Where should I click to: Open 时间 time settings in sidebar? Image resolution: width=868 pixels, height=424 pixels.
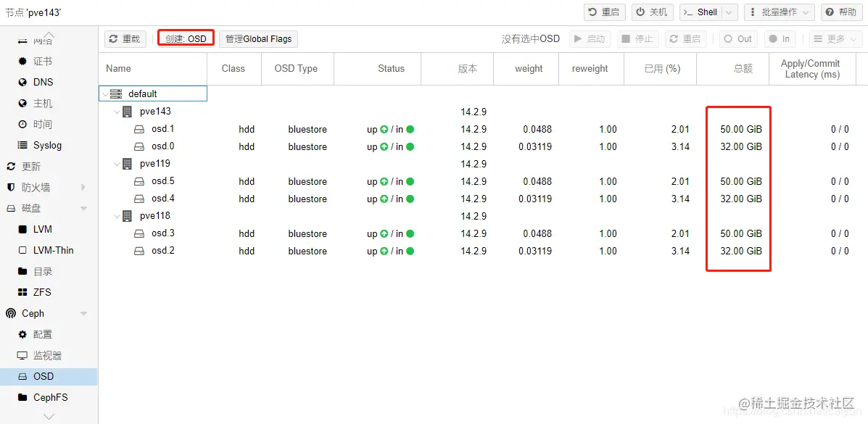click(49, 125)
